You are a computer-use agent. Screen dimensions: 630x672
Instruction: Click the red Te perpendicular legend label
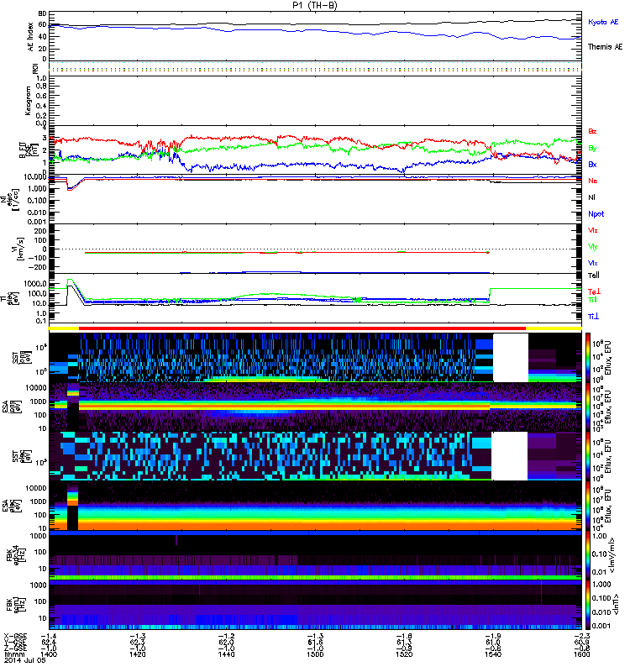[x=594, y=291]
